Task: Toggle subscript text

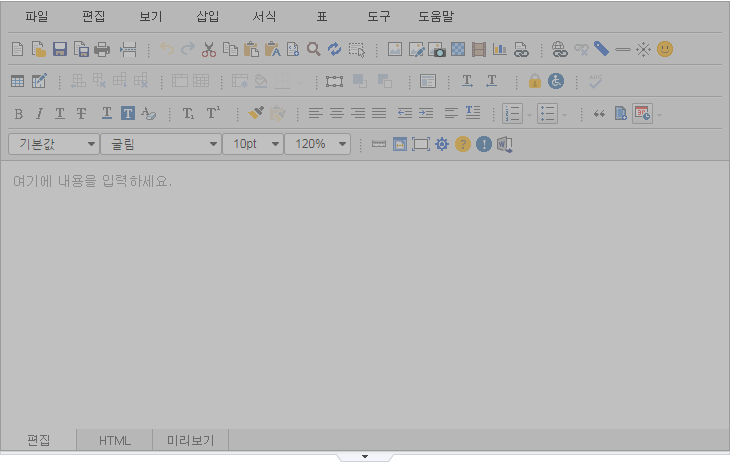Action: 188,113
